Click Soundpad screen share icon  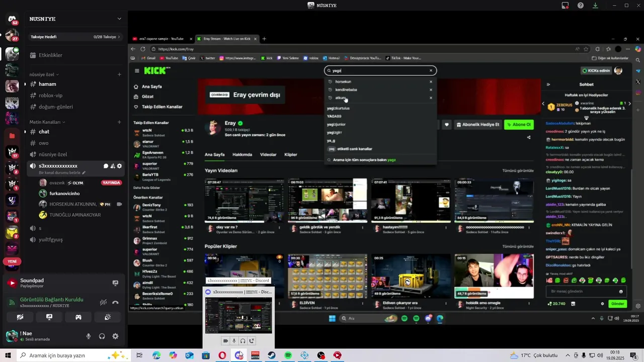(x=115, y=283)
